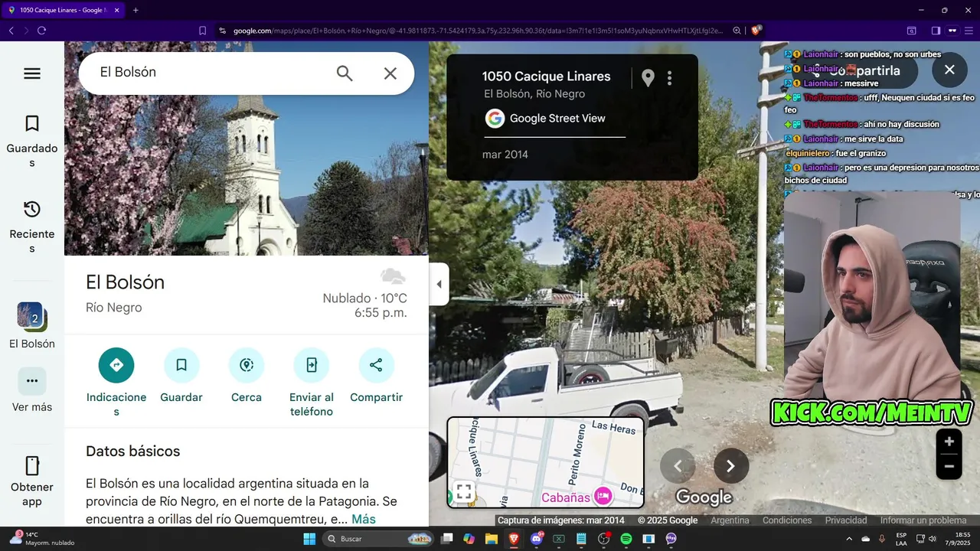Image resolution: width=980 pixels, height=551 pixels.
Task: Open Brave Shields lion icon
Action: [756, 31]
